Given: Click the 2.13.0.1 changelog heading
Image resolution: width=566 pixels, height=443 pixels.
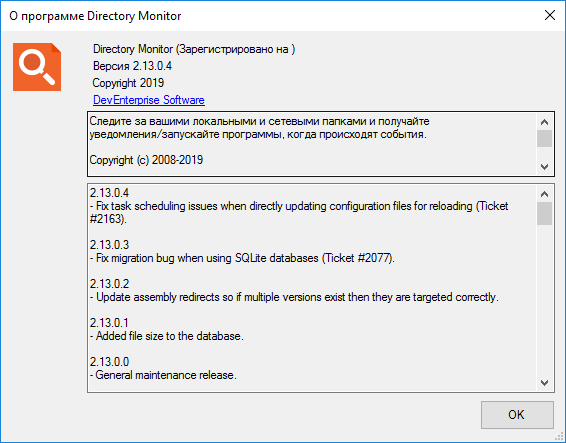Looking at the screenshot, I should pyautogui.click(x=109, y=322).
